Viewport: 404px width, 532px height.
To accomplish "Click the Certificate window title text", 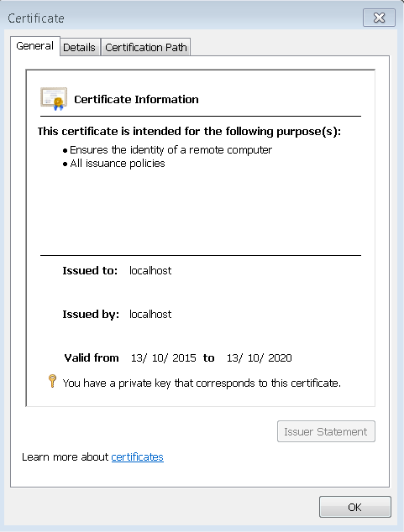I will coord(36,18).
